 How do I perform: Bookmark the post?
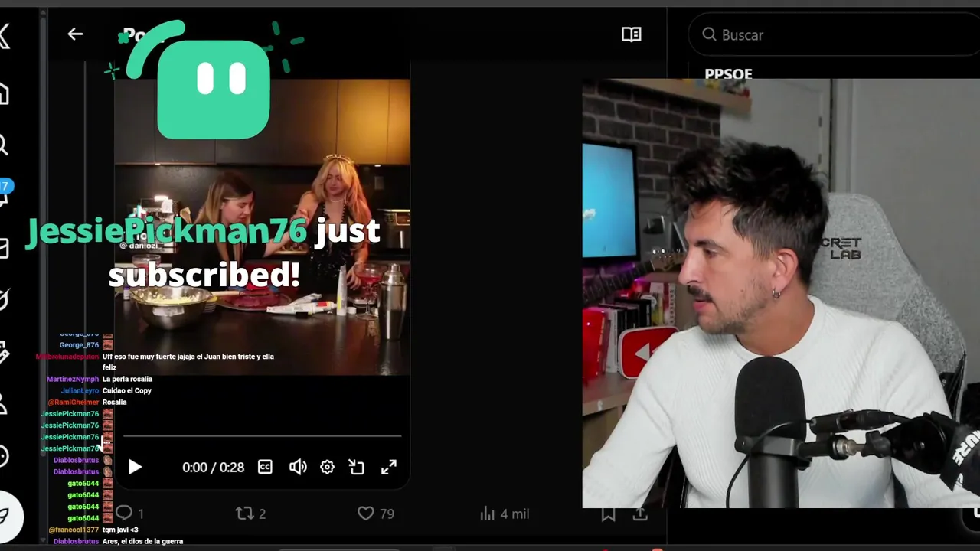point(608,514)
